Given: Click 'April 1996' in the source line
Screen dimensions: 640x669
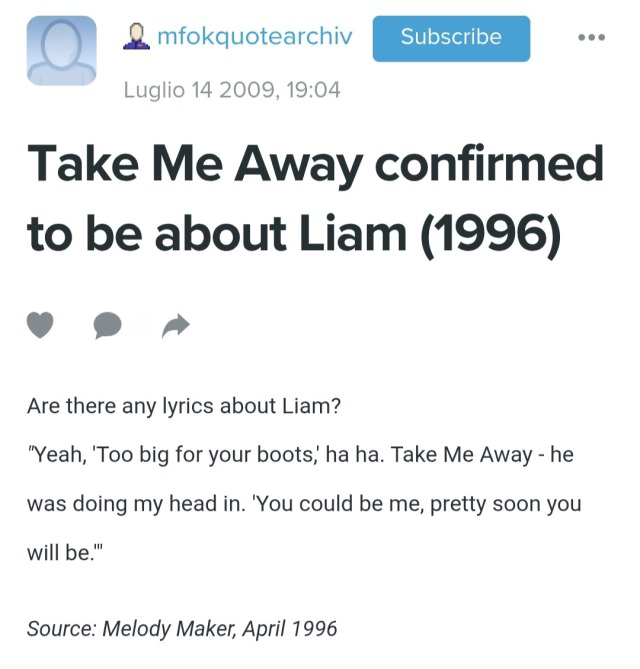Looking at the screenshot, I should pos(290,629).
